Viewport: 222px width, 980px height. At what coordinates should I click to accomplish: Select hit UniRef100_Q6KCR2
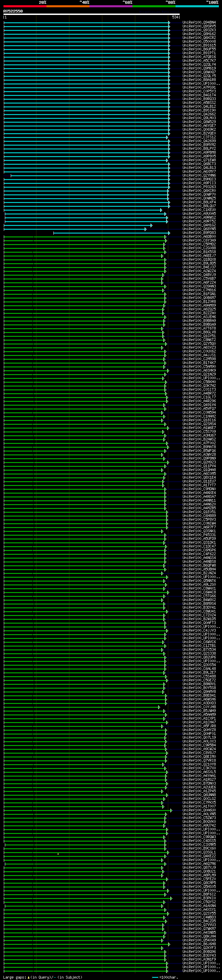199,38
